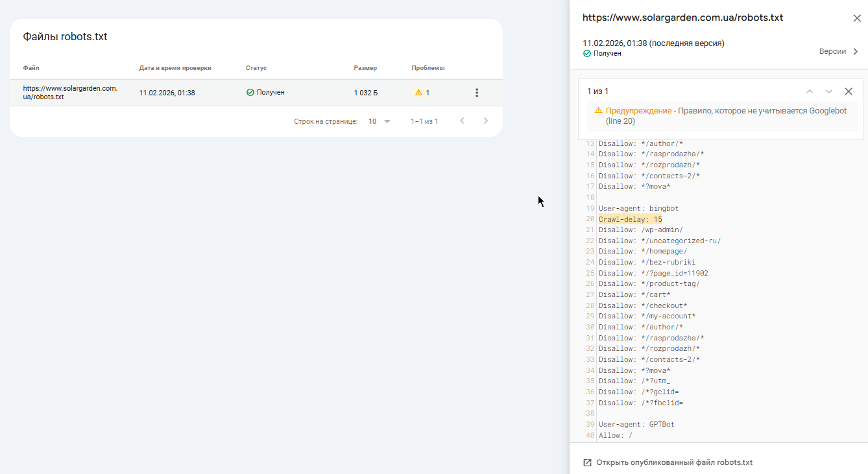Click the Статус column header

[x=256, y=68]
